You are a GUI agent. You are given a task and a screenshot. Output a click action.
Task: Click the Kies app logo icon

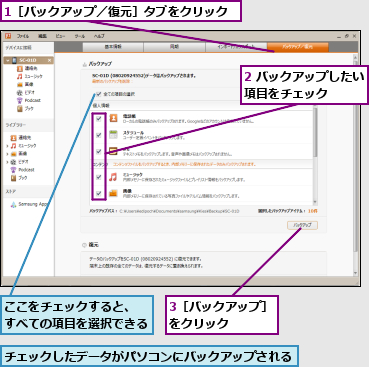pyautogui.click(x=8, y=36)
